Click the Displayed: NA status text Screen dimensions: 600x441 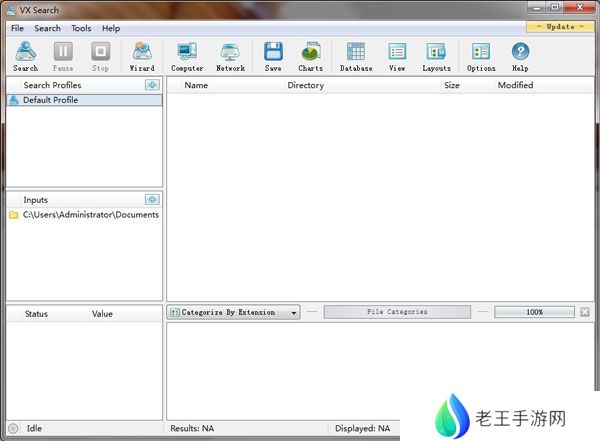pyautogui.click(x=362, y=428)
